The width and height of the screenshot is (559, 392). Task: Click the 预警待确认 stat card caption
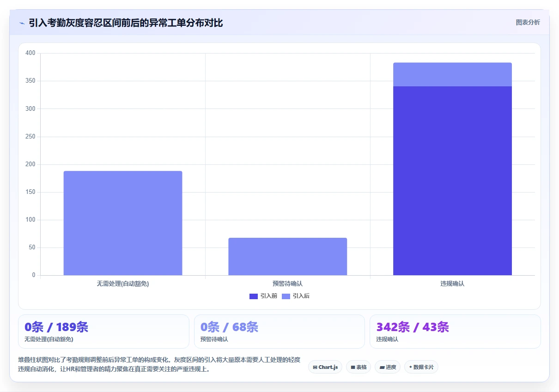[214, 339]
